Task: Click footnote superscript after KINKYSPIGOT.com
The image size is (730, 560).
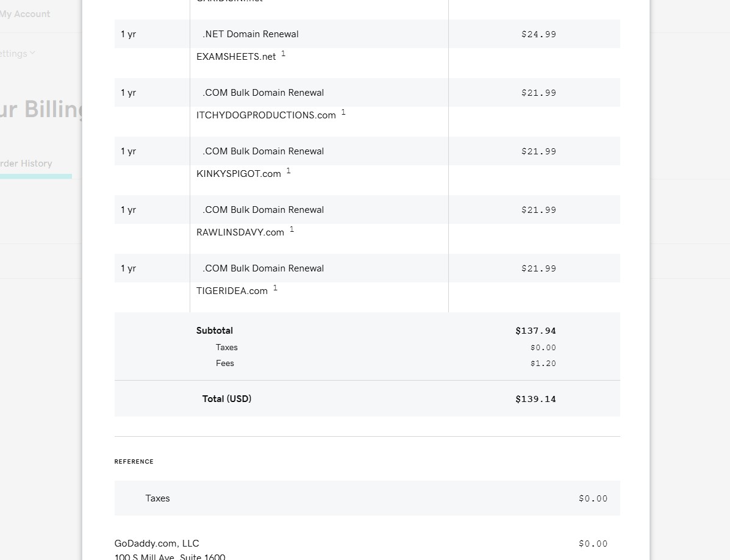Action: coord(288,171)
